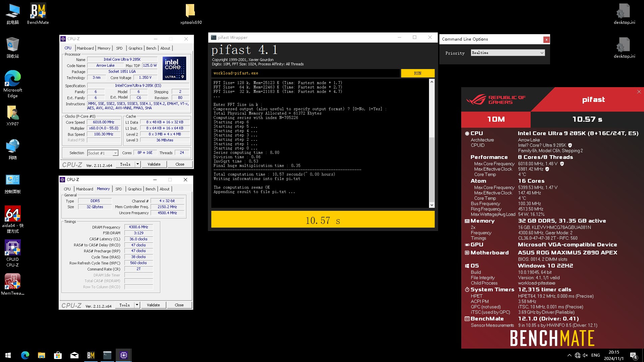Click RUN button in pifast Wrapper
Viewport: 644px width, 362px height.
[x=418, y=73]
